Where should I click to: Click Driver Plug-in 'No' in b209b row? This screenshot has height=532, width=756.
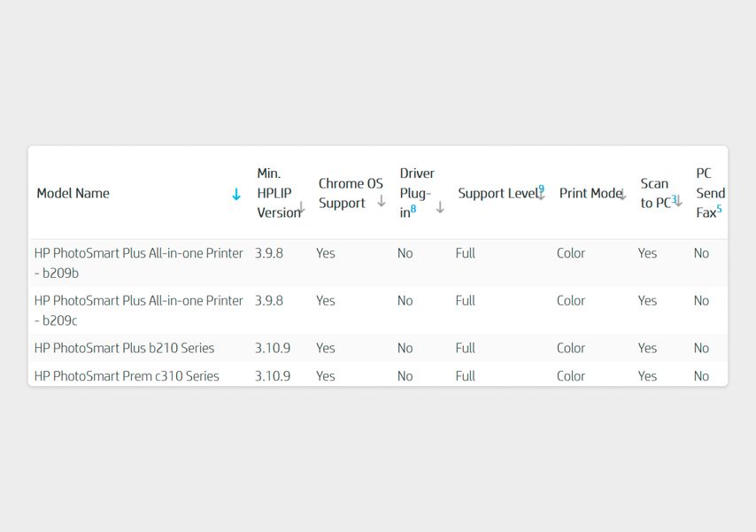click(x=405, y=253)
